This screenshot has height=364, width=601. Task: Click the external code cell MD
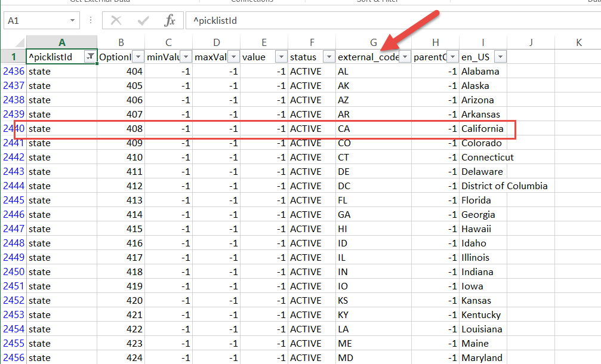[374, 357]
